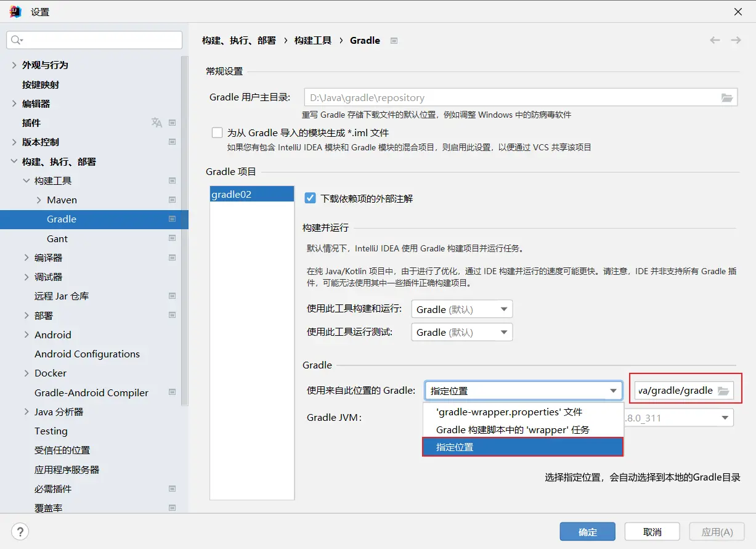The height and width of the screenshot is (549, 756).
Task: Open 使用此工具运行测试 dropdown
Action: 461,332
